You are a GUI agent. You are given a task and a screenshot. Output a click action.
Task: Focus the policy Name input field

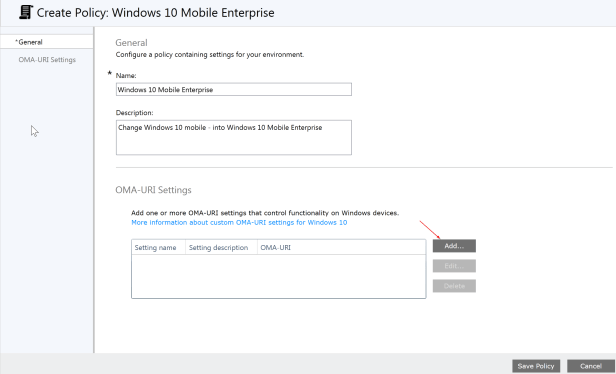(234, 90)
